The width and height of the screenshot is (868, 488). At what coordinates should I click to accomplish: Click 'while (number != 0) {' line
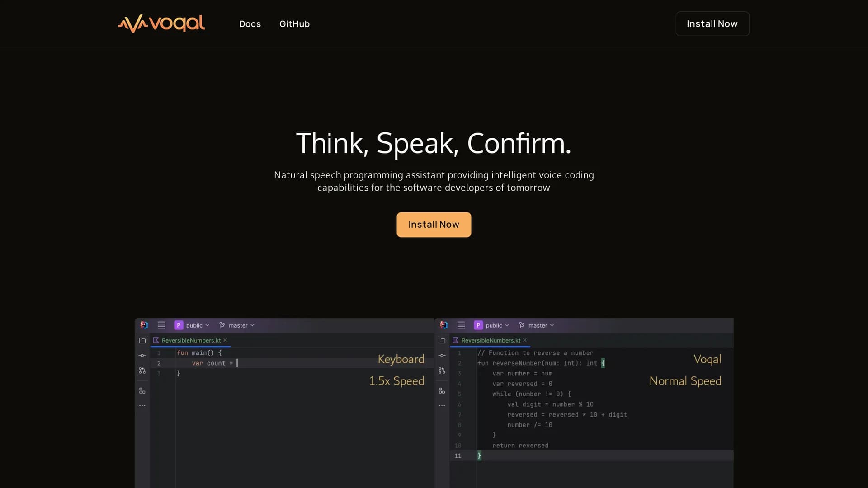coord(532,394)
